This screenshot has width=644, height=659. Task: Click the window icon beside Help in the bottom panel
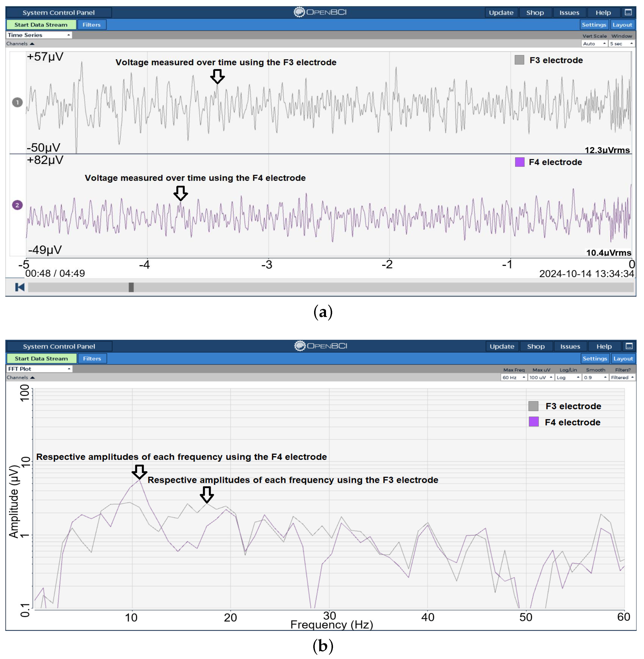[629, 346]
